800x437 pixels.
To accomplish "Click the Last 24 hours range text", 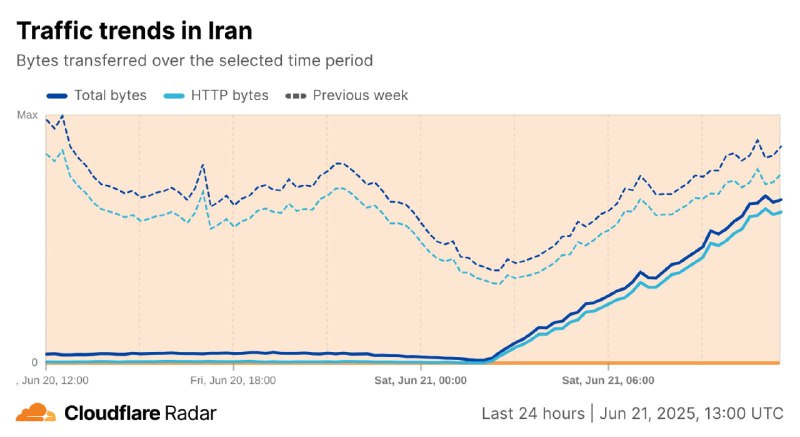I will click(533, 413).
